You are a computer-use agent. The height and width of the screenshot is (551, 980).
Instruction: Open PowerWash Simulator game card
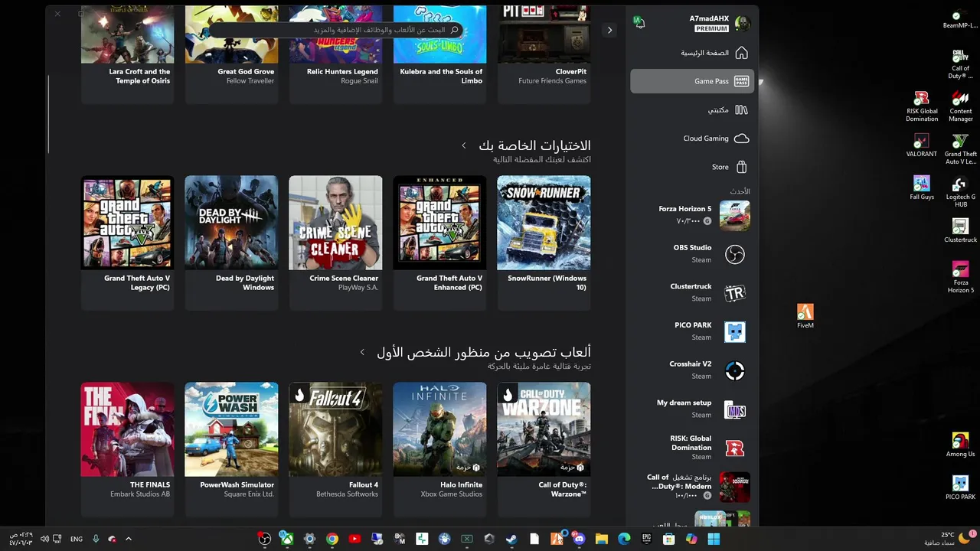[231, 449]
